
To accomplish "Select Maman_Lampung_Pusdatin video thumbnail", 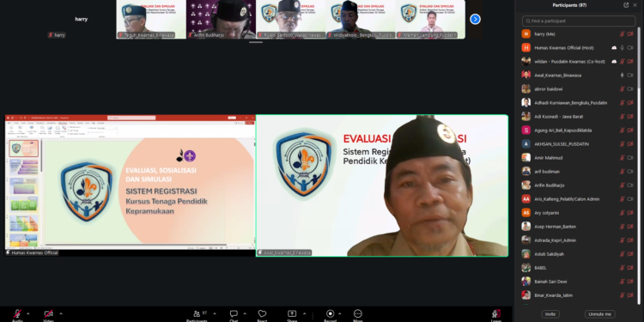I will (x=430, y=19).
